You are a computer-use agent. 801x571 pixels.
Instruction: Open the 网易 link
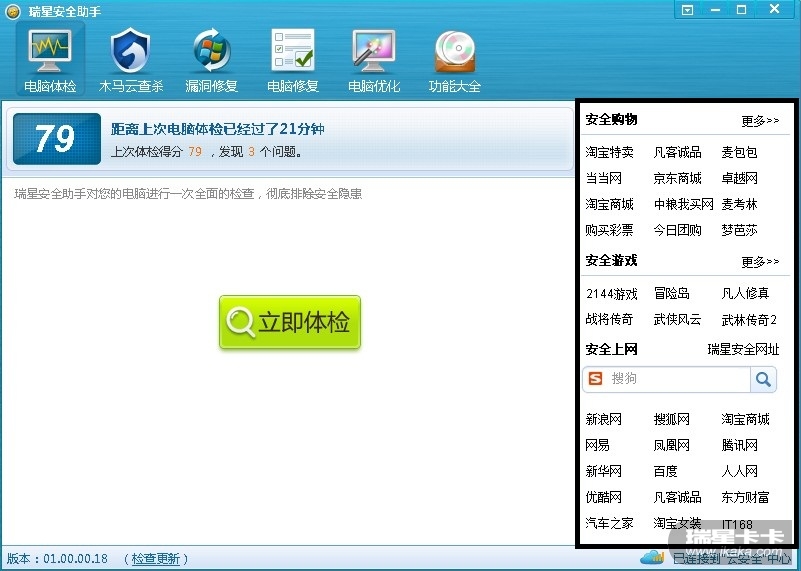tap(597, 445)
